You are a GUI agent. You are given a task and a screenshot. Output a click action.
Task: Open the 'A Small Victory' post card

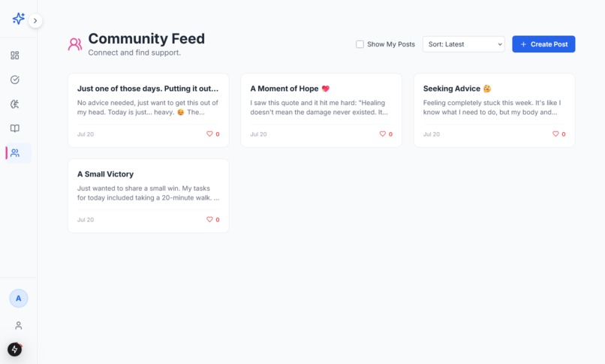click(148, 196)
